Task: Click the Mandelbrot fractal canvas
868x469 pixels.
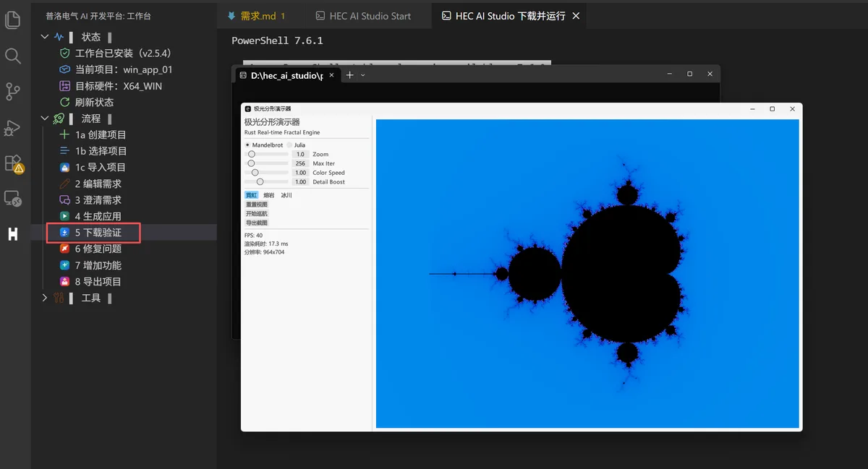Action: (x=587, y=274)
